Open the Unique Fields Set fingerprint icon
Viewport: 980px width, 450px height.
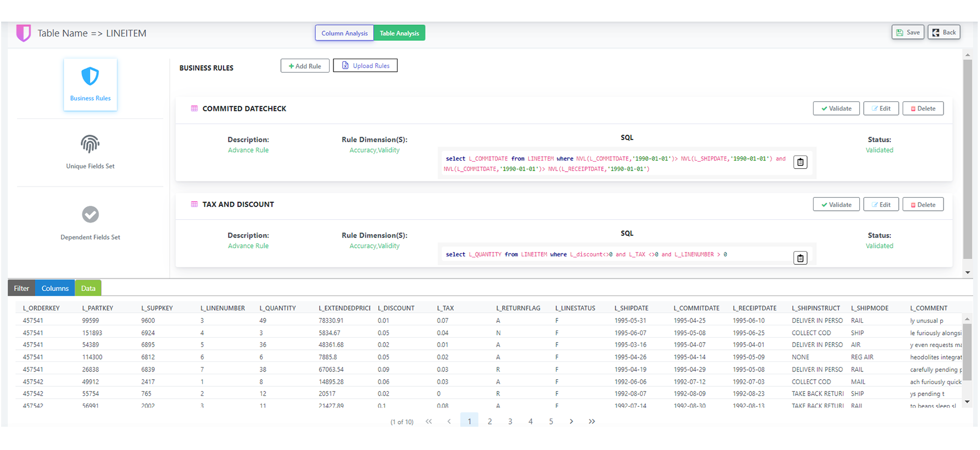[x=90, y=144]
